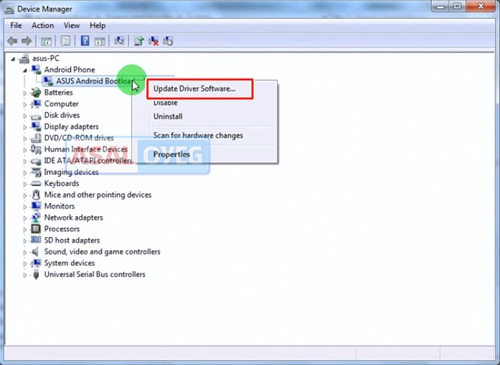Image resolution: width=500 pixels, height=365 pixels.
Task: Collapse the asus-PC root node
Action: pos(13,59)
